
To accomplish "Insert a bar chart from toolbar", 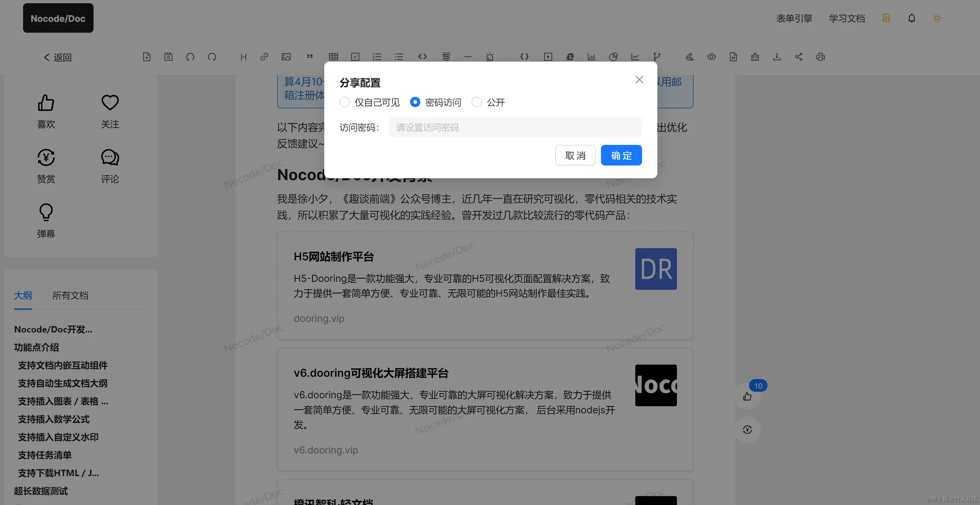I will 591,57.
